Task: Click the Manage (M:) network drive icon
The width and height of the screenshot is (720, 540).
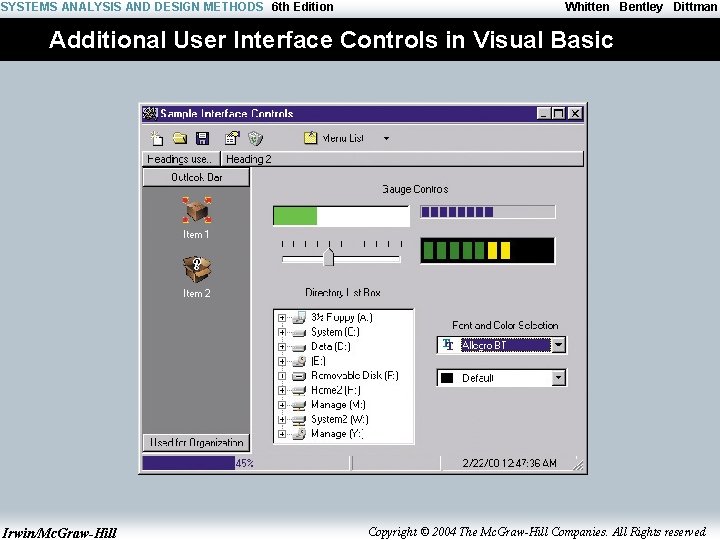Action: (x=299, y=405)
